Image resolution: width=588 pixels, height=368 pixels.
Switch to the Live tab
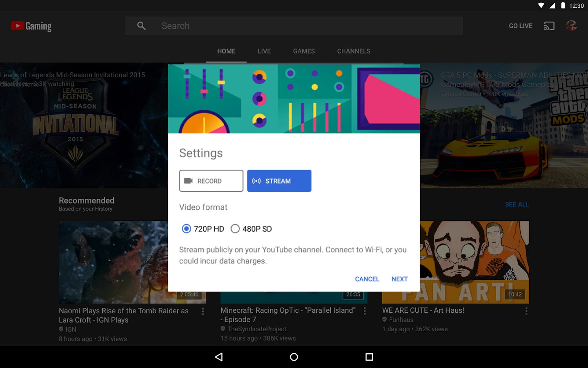click(x=264, y=51)
